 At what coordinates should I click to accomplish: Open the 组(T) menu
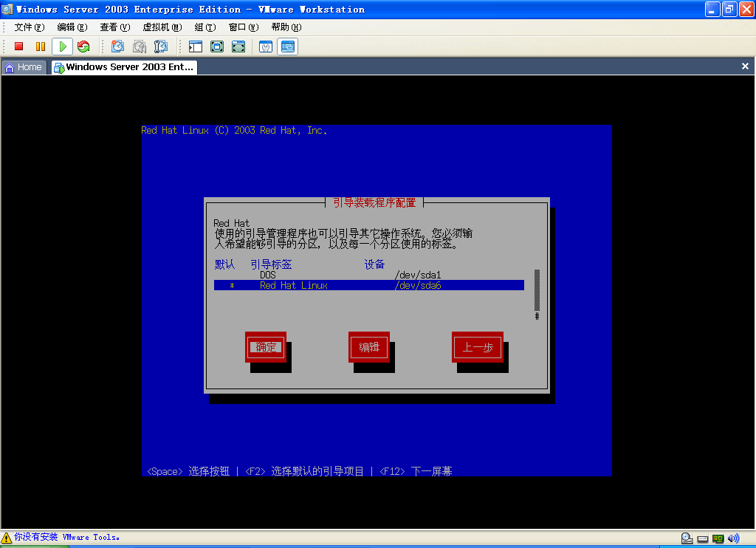point(205,27)
